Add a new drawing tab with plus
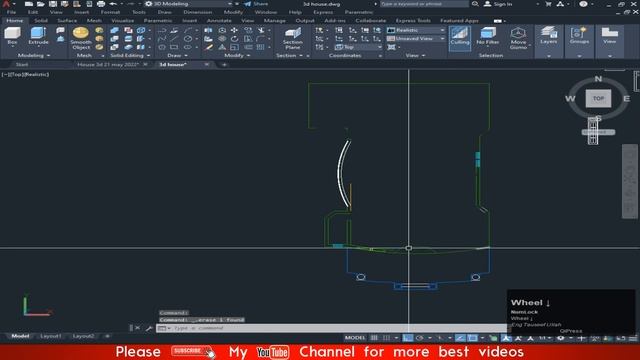This screenshot has height=360, width=640. (224, 64)
